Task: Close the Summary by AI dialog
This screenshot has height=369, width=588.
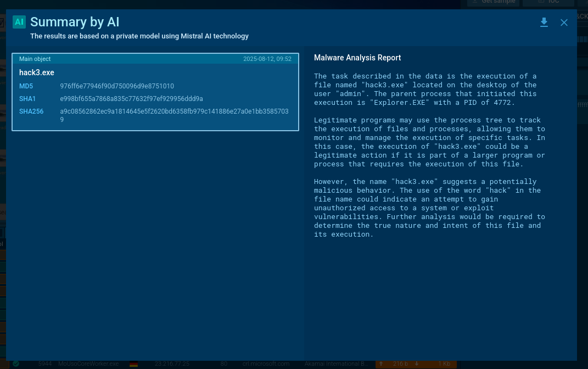Action: pyautogui.click(x=564, y=23)
